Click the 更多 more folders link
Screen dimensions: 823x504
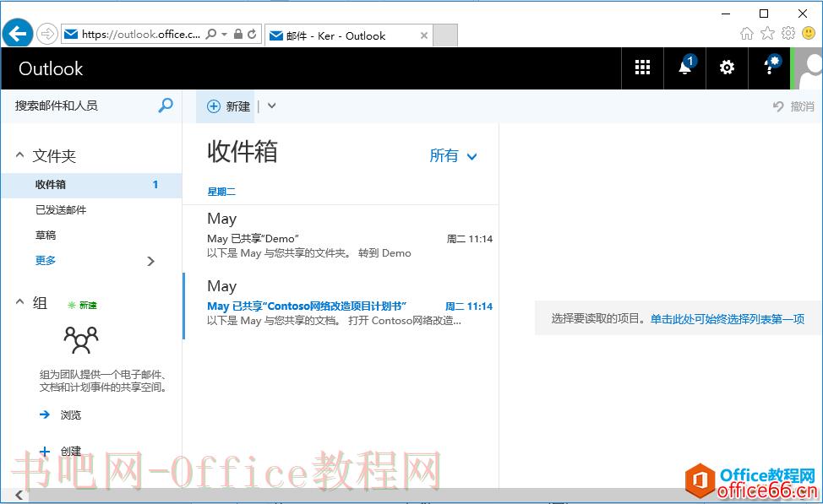click(45, 261)
